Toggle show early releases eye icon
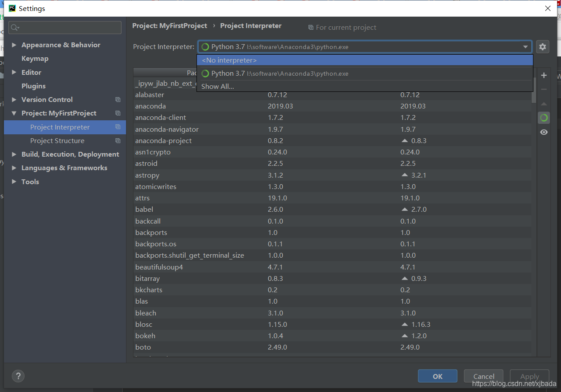This screenshot has height=392, width=561. click(544, 132)
